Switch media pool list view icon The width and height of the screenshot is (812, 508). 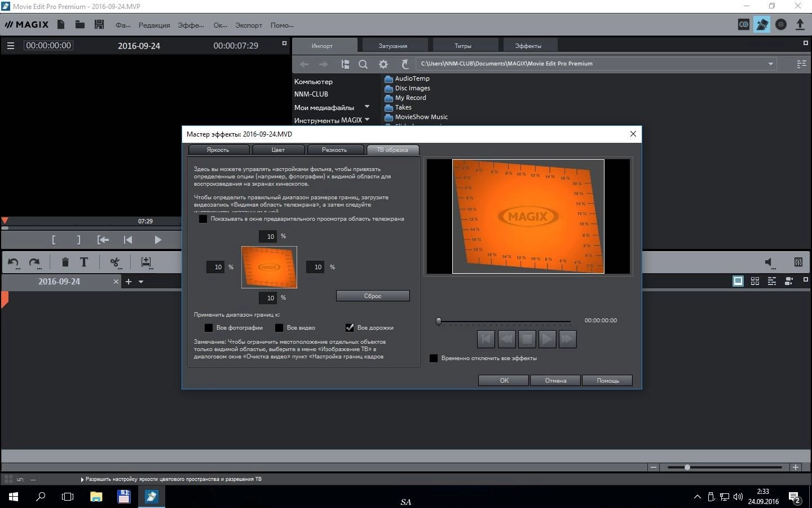801,64
